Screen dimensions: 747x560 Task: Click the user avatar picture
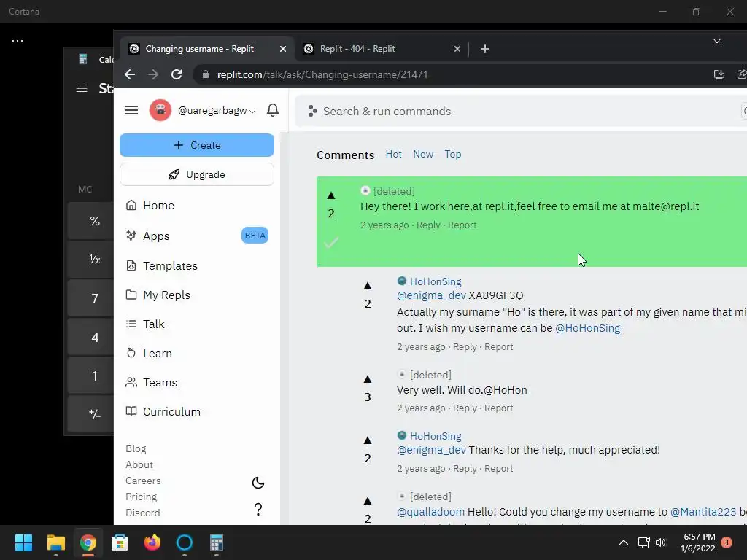click(160, 110)
